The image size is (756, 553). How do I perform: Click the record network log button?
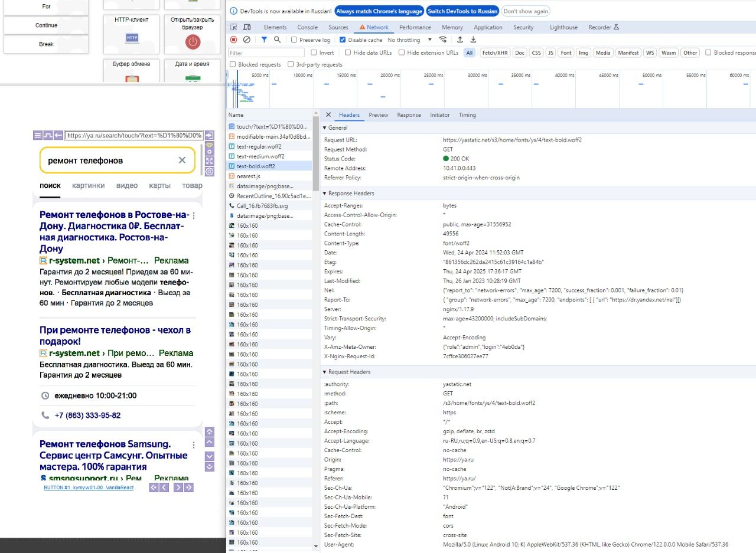click(x=234, y=40)
